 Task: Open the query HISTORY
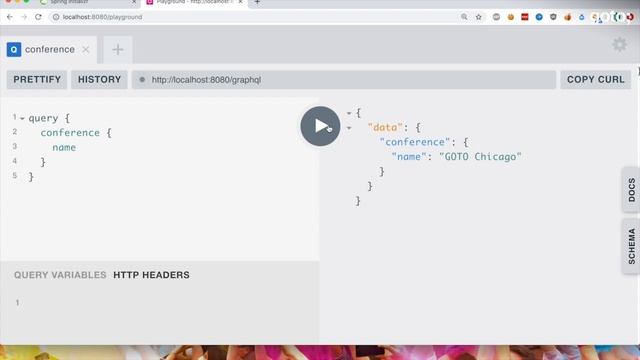99,80
